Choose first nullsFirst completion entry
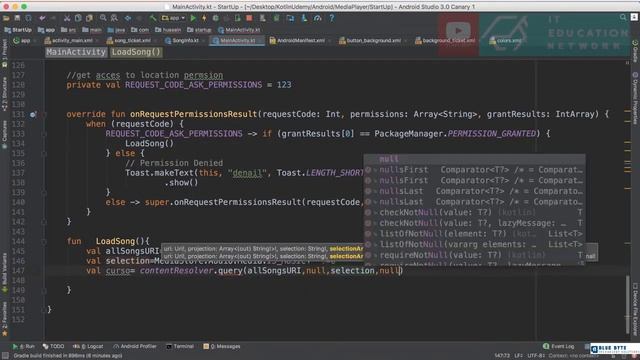The height and width of the screenshot is (360, 640). 475,170
